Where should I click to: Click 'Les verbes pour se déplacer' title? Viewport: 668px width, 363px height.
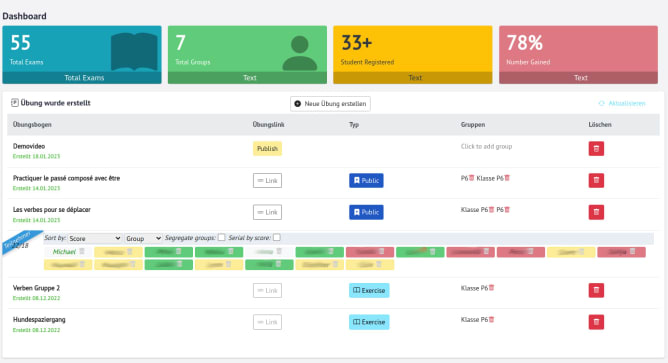[x=52, y=210]
